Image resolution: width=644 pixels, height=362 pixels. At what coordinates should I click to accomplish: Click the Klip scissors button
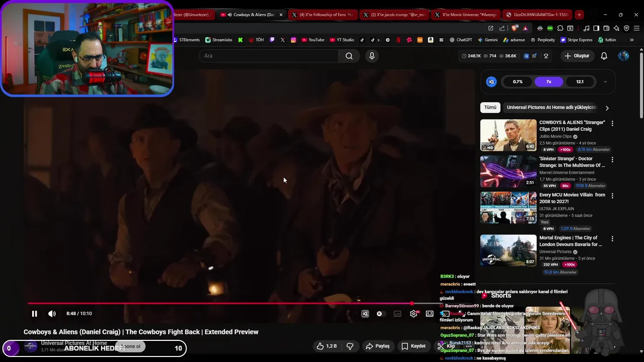pos(446,346)
